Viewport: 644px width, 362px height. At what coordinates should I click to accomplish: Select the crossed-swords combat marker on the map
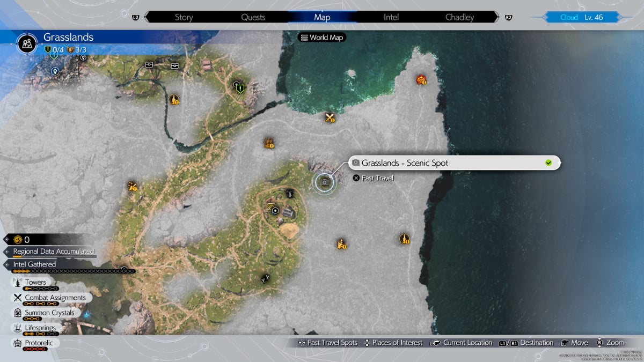(330, 117)
